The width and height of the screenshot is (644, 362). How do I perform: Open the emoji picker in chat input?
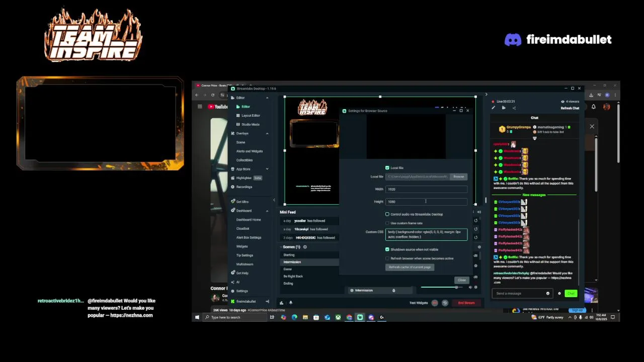pyautogui.click(x=548, y=294)
